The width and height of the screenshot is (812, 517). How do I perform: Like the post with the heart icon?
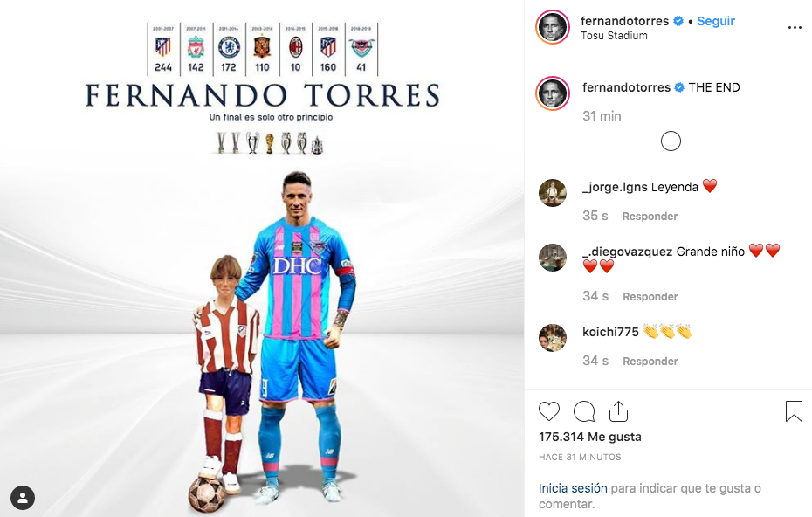click(549, 411)
